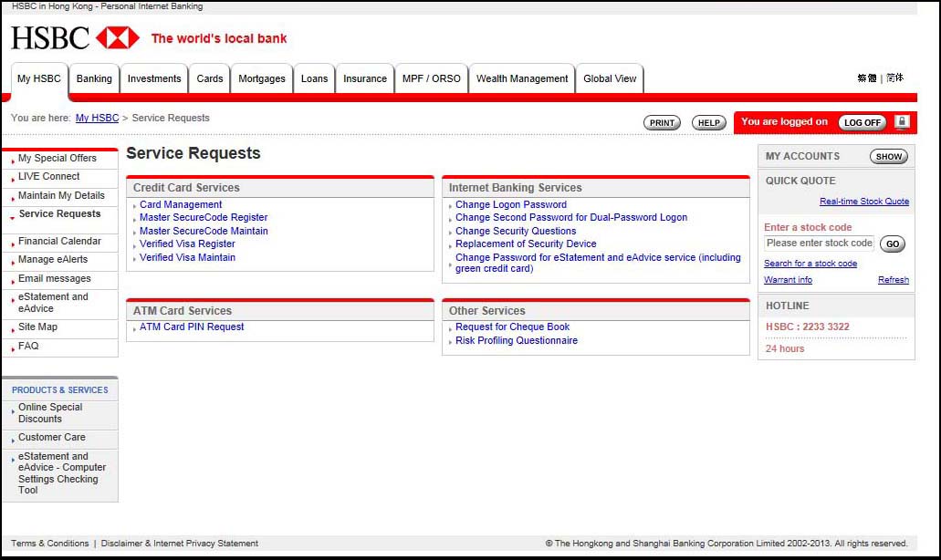Open Online Special Discounts link
The width and height of the screenshot is (941, 560).
50,413
